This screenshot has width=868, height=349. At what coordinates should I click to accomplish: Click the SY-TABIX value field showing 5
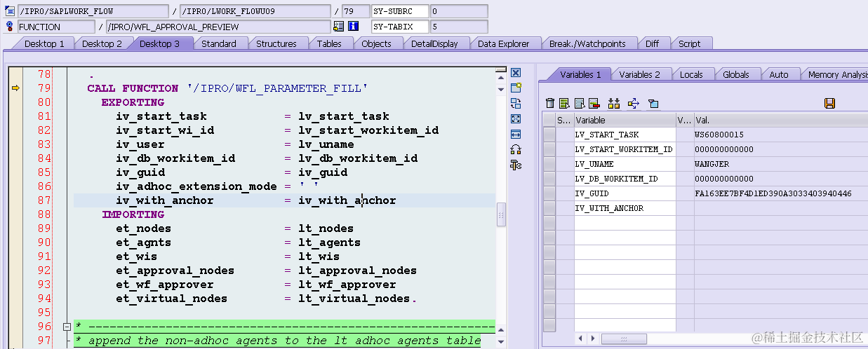[x=459, y=27]
